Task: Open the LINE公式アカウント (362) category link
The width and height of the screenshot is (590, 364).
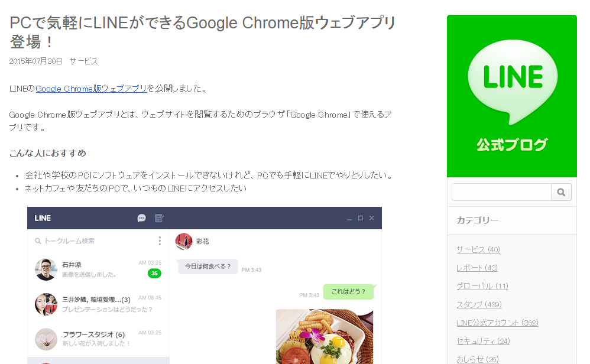Action: point(497,323)
